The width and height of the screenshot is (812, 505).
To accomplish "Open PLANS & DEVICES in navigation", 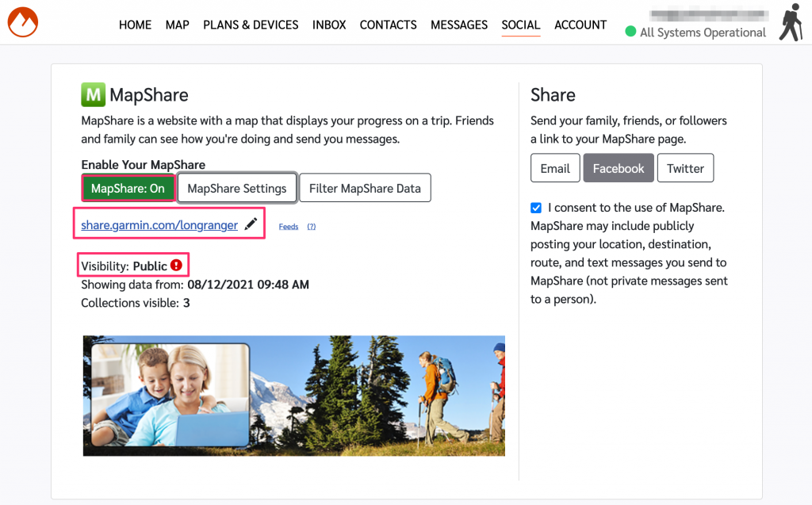I will click(x=251, y=25).
